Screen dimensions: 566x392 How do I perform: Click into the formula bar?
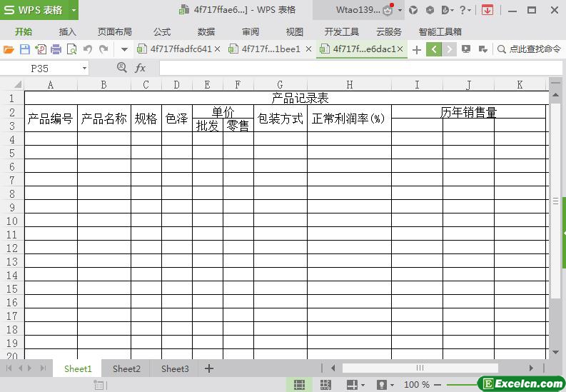tap(360, 69)
